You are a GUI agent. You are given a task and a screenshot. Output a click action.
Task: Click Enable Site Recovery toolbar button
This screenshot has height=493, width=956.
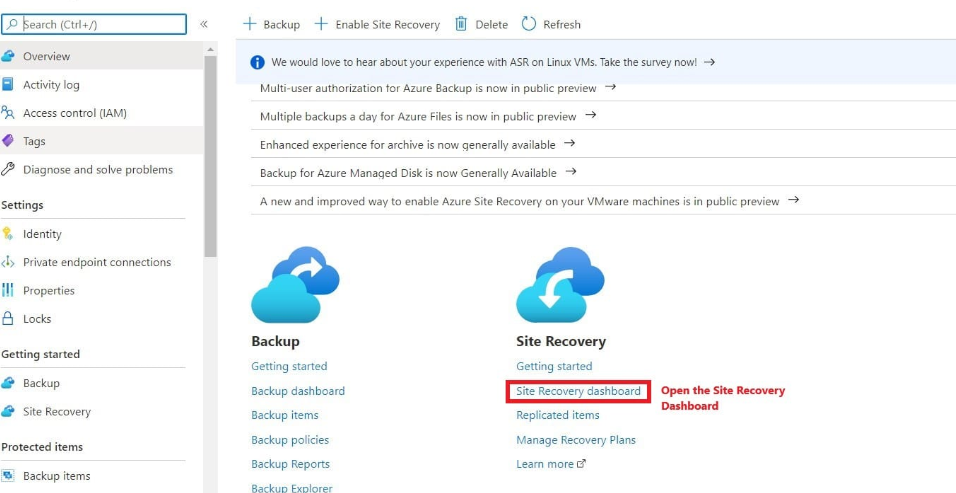[x=377, y=24]
